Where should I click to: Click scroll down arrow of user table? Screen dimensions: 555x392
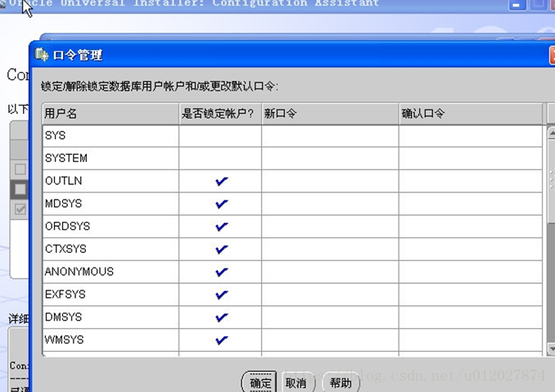[552, 349]
